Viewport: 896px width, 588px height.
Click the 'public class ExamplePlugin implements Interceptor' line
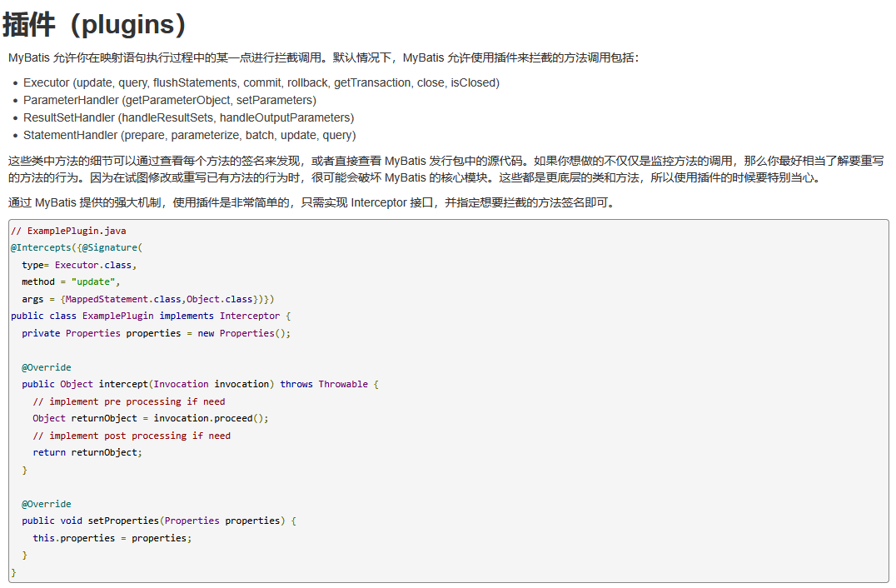point(151,316)
